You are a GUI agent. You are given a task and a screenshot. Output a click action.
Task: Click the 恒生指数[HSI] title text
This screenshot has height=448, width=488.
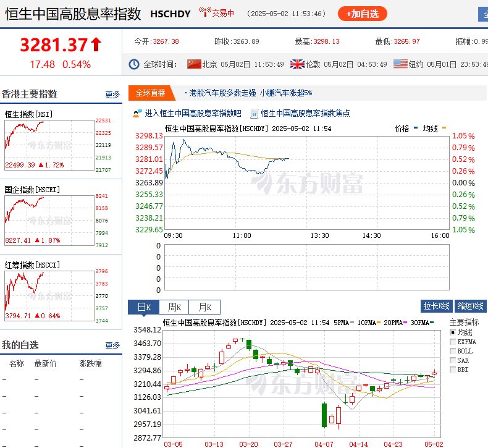coord(28,114)
